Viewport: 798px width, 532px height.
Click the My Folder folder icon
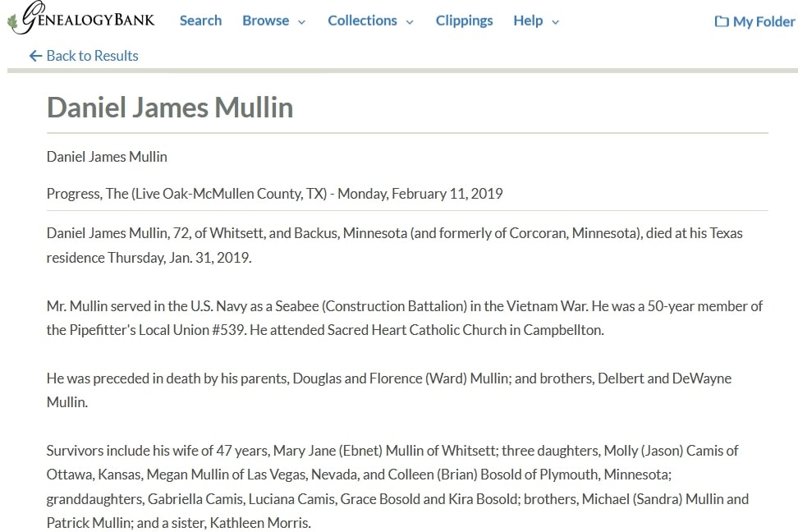point(721,21)
